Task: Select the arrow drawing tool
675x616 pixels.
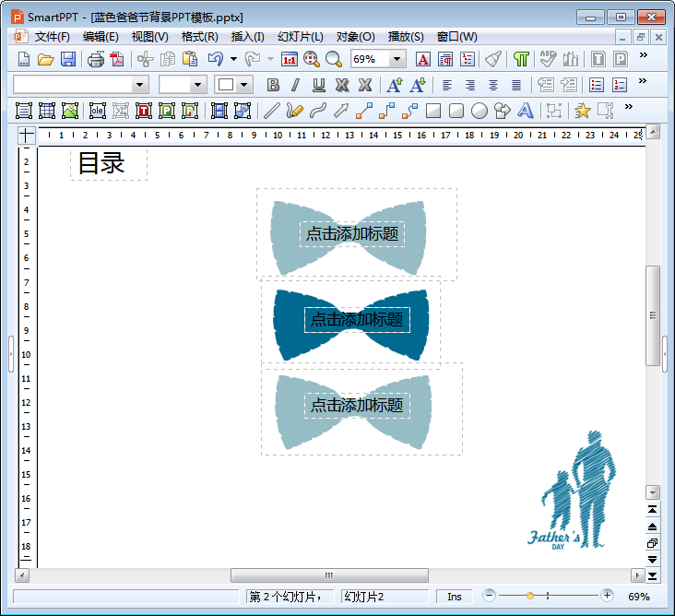Action: (x=341, y=111)
